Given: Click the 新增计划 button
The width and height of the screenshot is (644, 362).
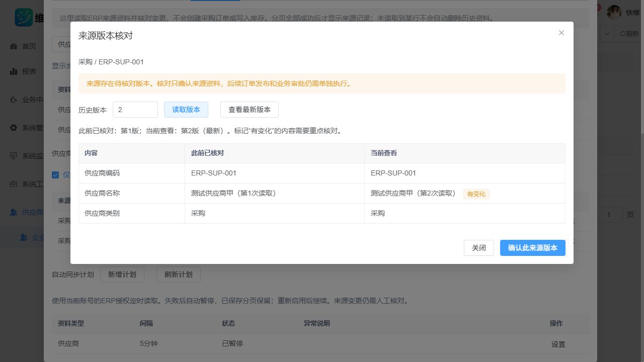Looking at the screenshot, I should tap(122, 275).
